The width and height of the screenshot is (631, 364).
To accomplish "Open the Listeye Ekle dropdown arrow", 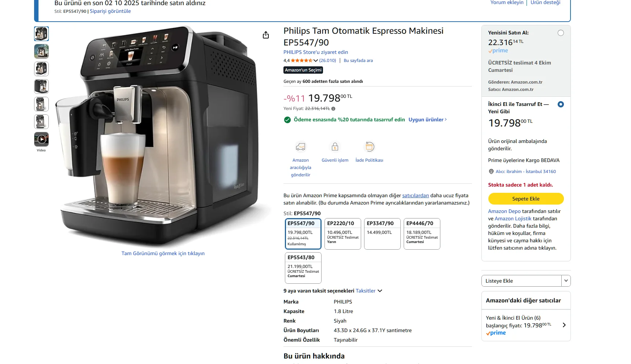I will (566, 281).
